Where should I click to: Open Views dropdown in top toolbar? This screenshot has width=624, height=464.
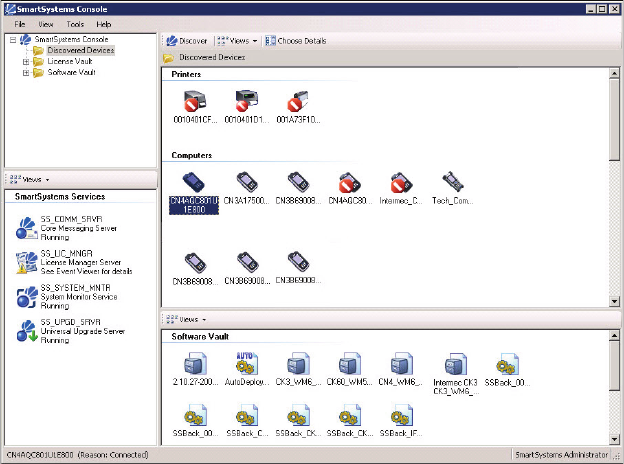[x=237, y=41]
